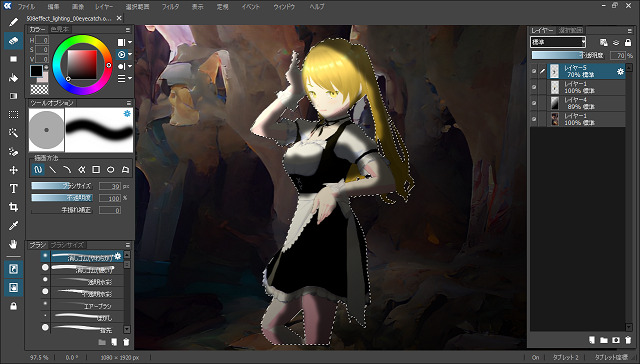Click タブレット2 in status bar

(565, 357)
